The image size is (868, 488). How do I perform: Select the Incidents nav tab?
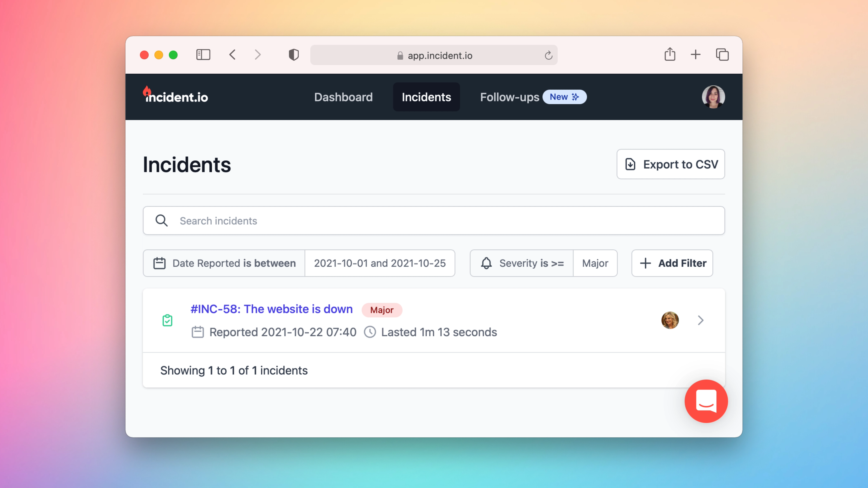426,97
